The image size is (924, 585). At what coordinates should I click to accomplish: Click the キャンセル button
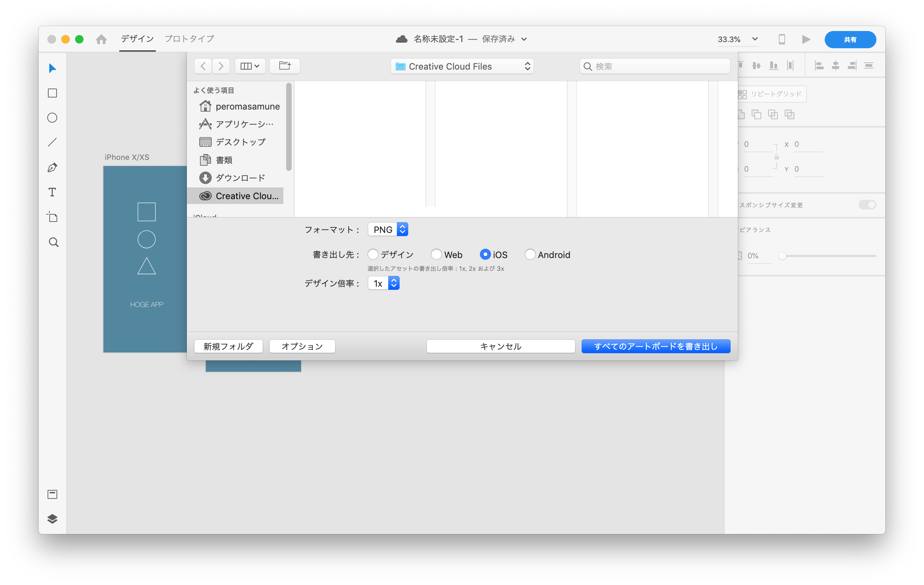pyautogui.click(x=501, y=346)
